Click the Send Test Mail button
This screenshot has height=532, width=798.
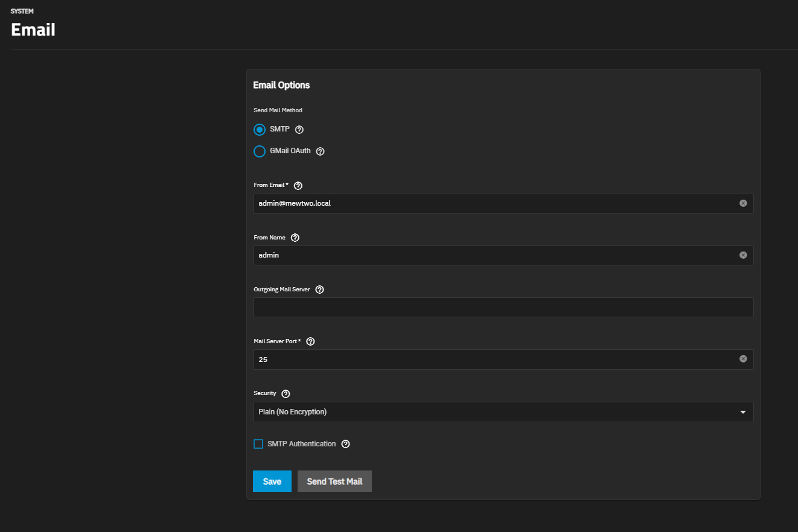[x=334, y=481]
